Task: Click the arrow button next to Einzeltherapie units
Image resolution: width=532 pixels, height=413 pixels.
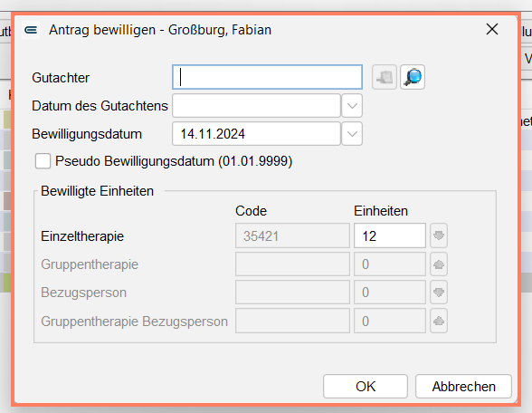Action: tap(439, 235)
